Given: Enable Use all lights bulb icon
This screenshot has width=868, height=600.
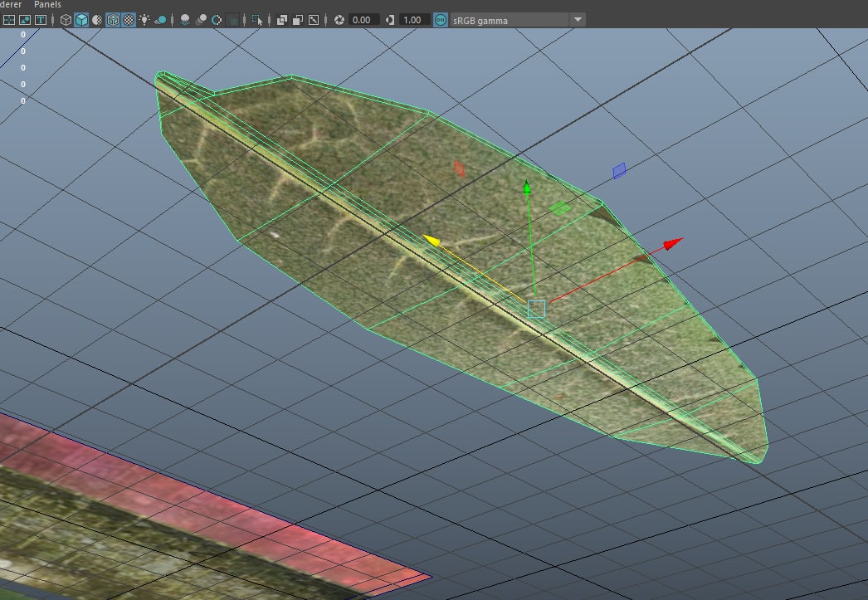Looking at the screenshot, I should coord(144,20).
